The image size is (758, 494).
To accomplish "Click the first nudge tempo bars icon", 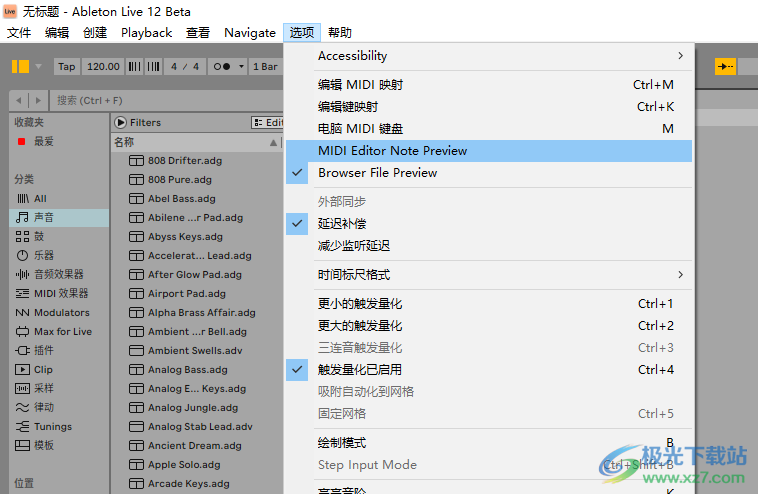I will 134,66.
